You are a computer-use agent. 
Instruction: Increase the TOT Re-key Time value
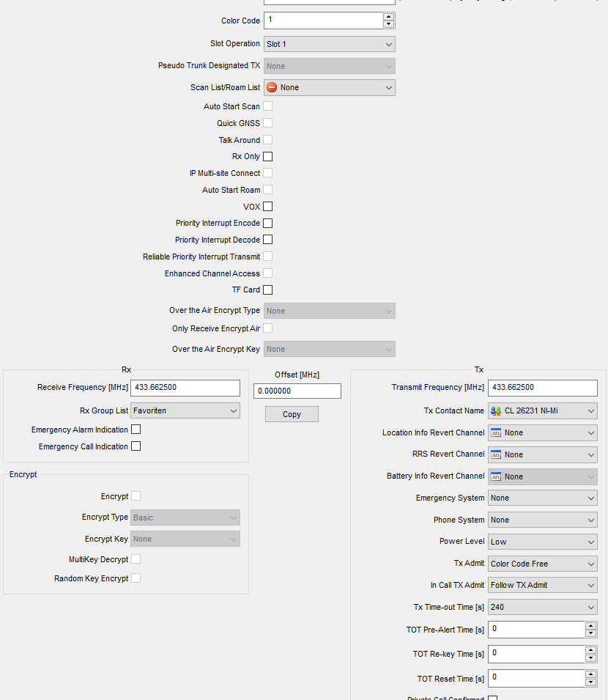coord(591,650)
